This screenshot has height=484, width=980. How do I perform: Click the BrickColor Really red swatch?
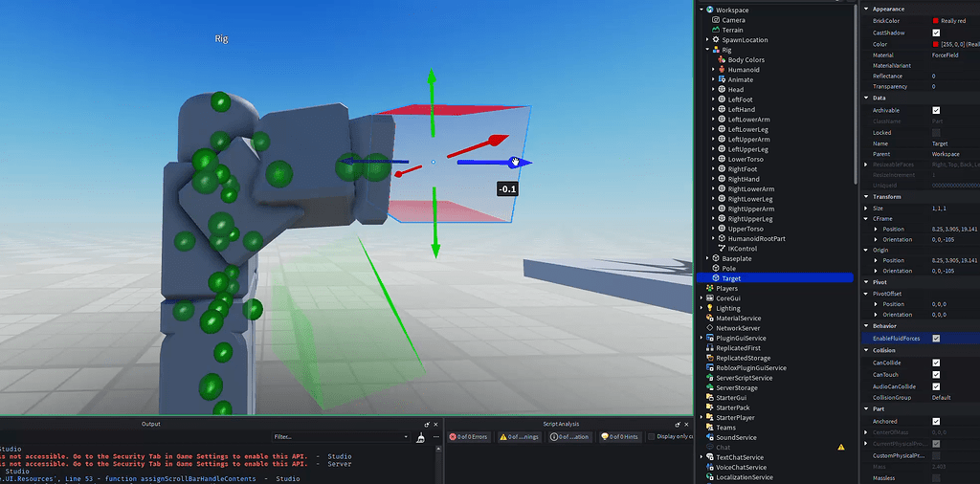pos(936,21)
